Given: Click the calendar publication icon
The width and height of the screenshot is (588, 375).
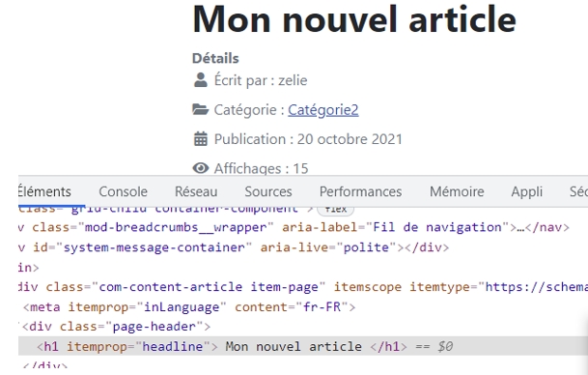Looking at the screenshot, I should [x=200, y=139].
